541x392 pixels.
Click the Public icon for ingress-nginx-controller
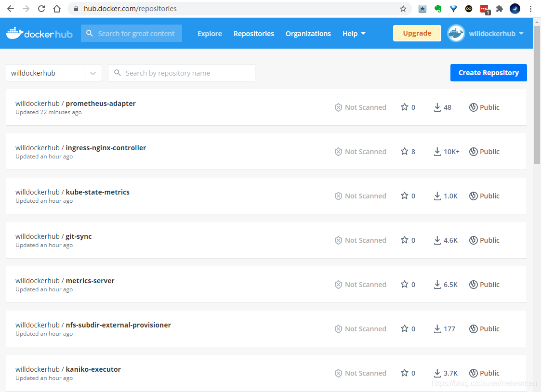tap(474, 151)
